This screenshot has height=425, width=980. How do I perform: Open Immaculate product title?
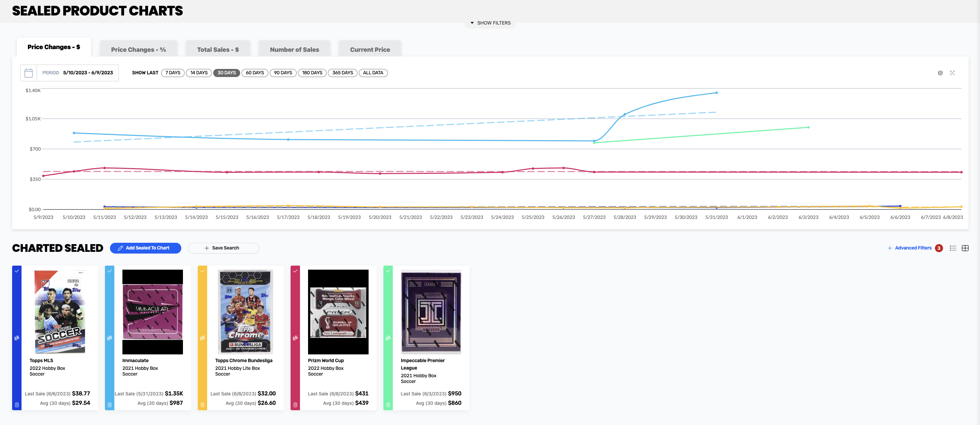point(136,361)
